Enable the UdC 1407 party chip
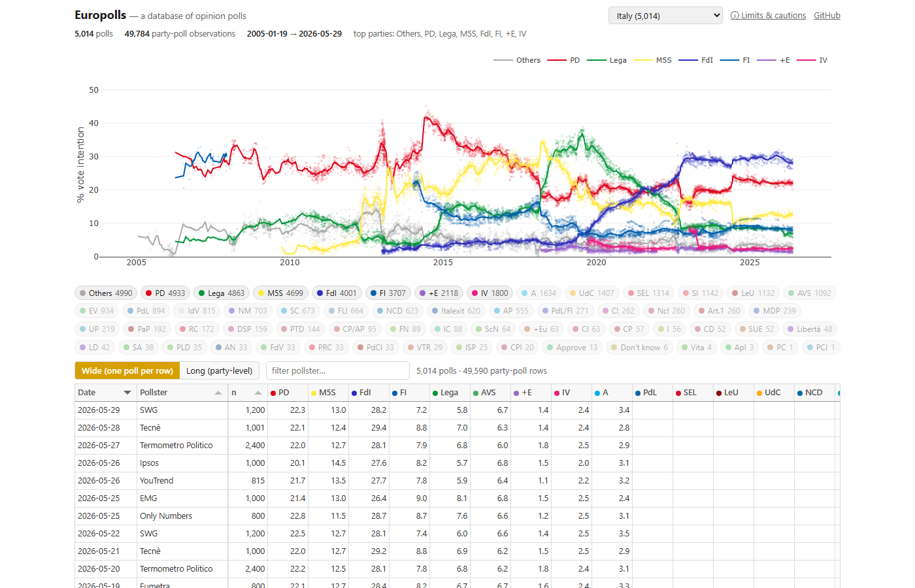 (x=591, y=293)
